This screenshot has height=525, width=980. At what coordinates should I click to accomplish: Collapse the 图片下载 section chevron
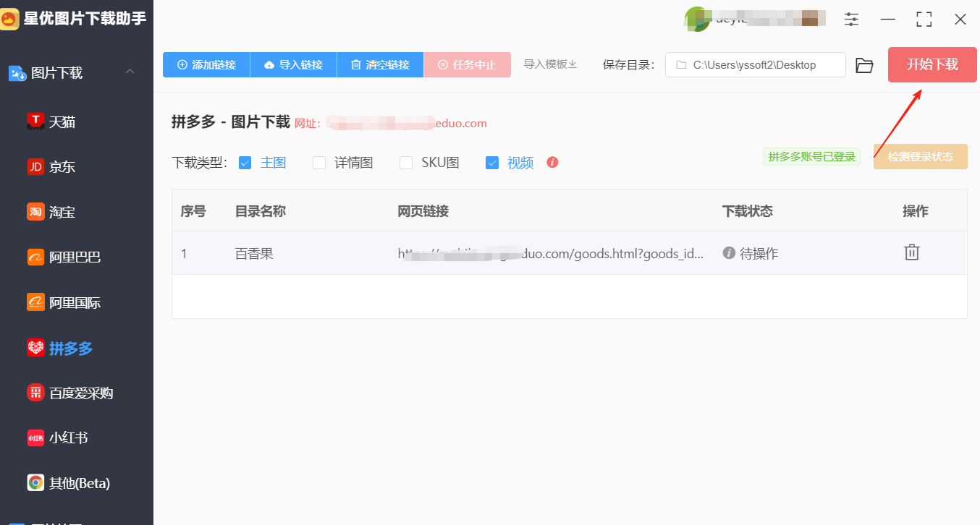(130, 72)
